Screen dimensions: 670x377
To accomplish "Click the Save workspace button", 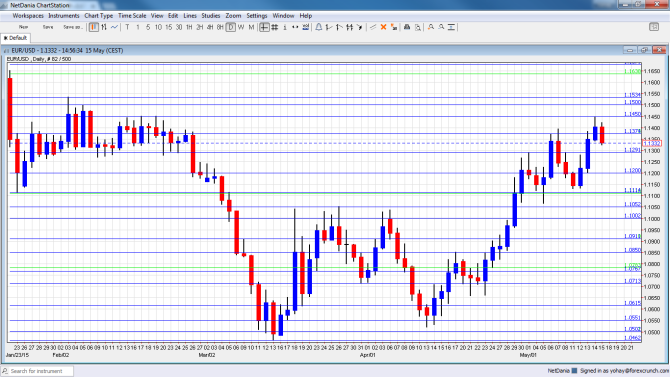I will pos(48,27).
